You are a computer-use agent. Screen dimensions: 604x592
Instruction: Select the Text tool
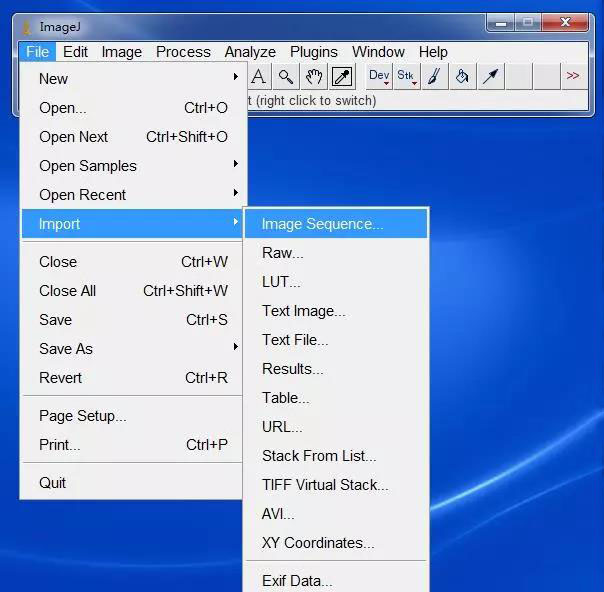click(258, 76)
